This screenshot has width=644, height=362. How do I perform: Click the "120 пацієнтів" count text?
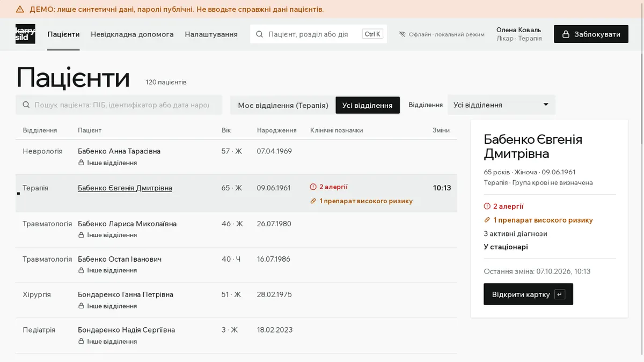[166, 83]
